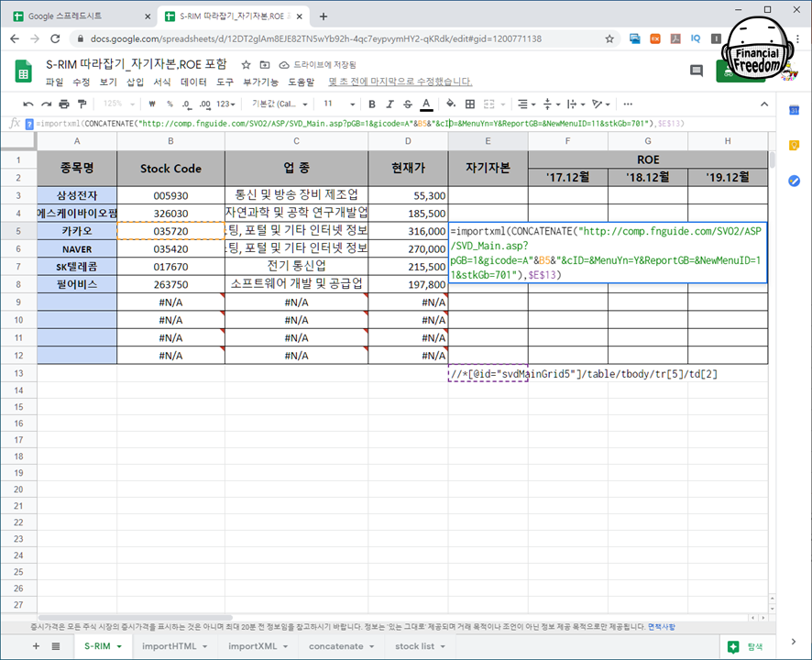Open the 125% zoom dropdown
Screen dimensions: 812x660
tap(118, 104)
